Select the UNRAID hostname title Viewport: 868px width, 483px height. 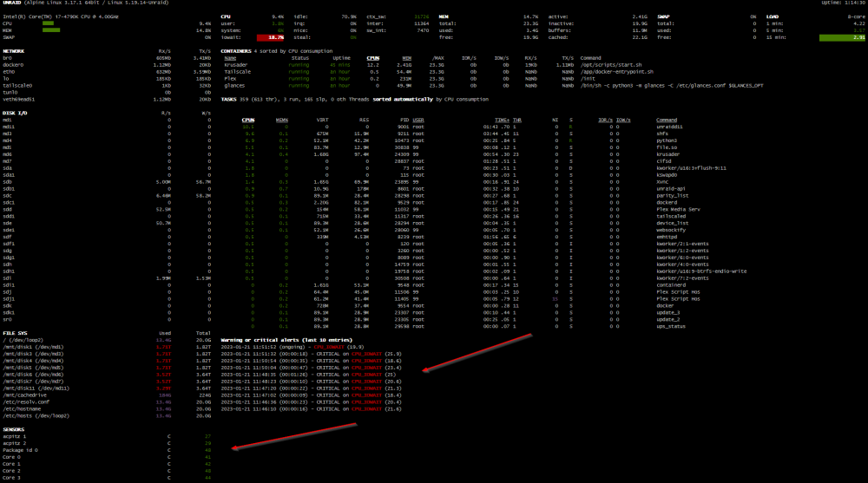(x=11, y=3)
